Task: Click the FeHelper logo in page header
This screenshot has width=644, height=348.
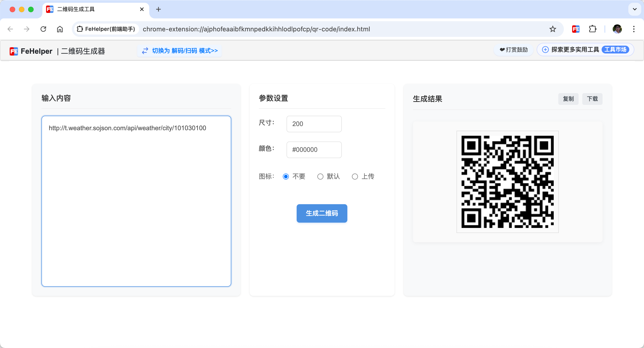Action: coord(14,51)
